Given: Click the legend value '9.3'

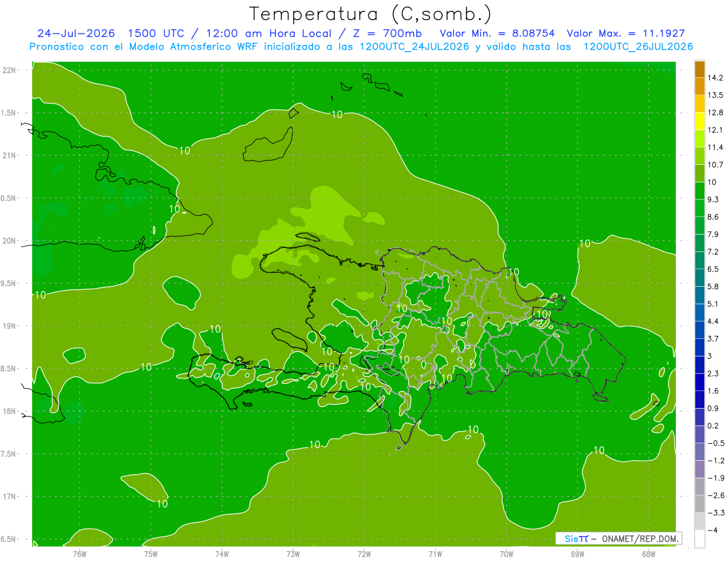Looking at the screenshot, I should click(713, 200).
